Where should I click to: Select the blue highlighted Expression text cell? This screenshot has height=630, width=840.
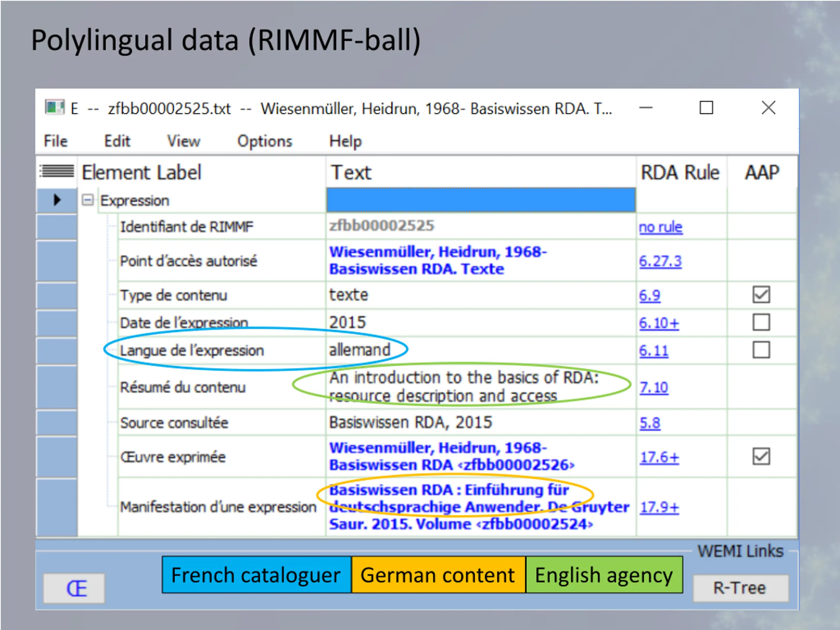click(x=481, y=200)
